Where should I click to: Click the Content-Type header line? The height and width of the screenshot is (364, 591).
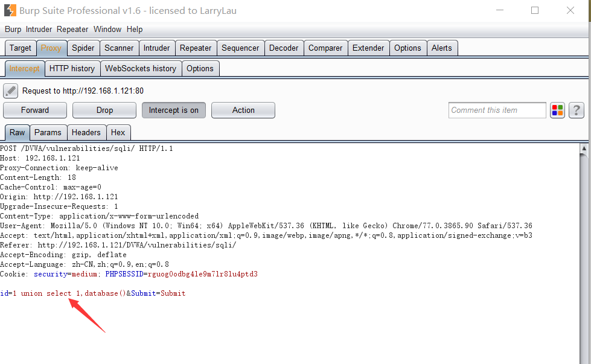click(x=100, y=216)
